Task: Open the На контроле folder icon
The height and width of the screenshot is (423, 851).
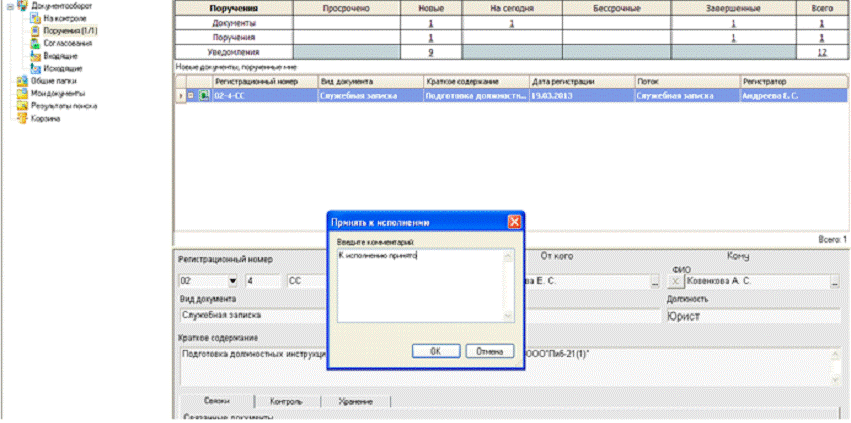Action: click(36, 18)
